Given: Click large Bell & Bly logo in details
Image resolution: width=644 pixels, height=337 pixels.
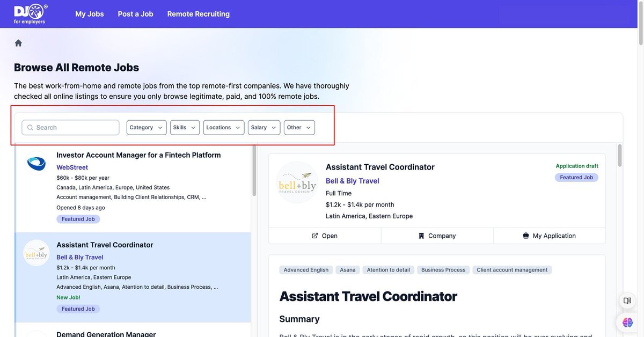Looking at the screenshot, I should [297, 182].
